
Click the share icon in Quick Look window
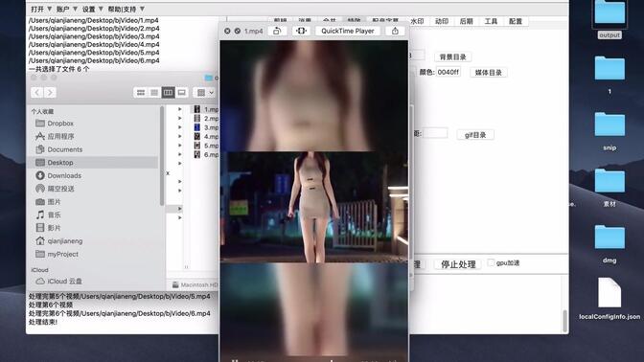coord(395,31)
